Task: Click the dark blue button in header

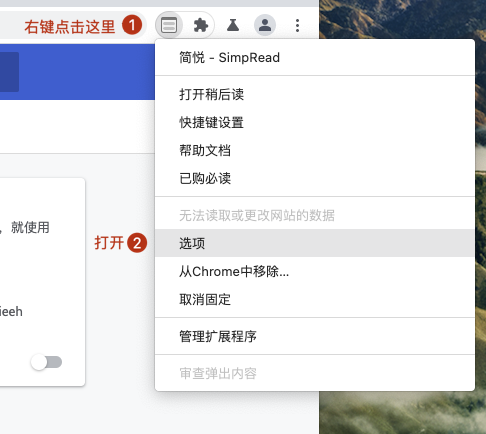Action: coord(9,72)
